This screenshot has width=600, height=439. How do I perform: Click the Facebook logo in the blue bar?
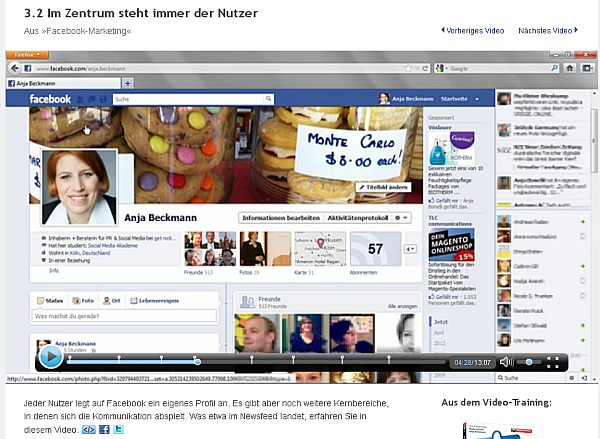[x=50, y=99]
